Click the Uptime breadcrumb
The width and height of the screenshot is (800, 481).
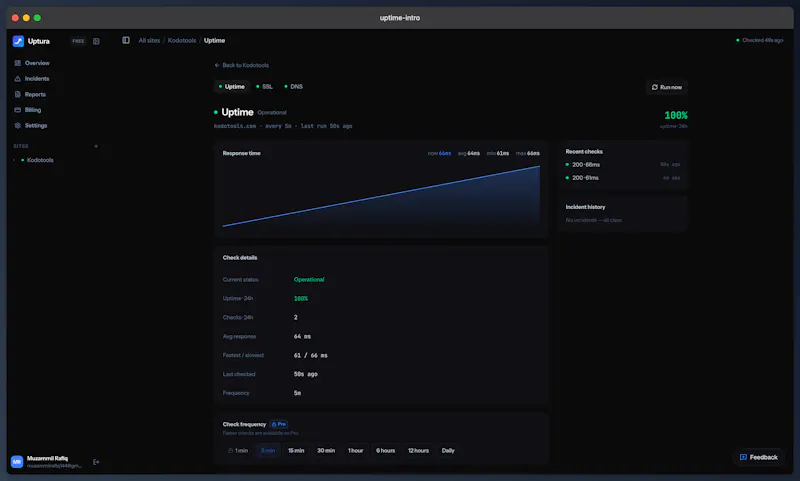point(214,40)
